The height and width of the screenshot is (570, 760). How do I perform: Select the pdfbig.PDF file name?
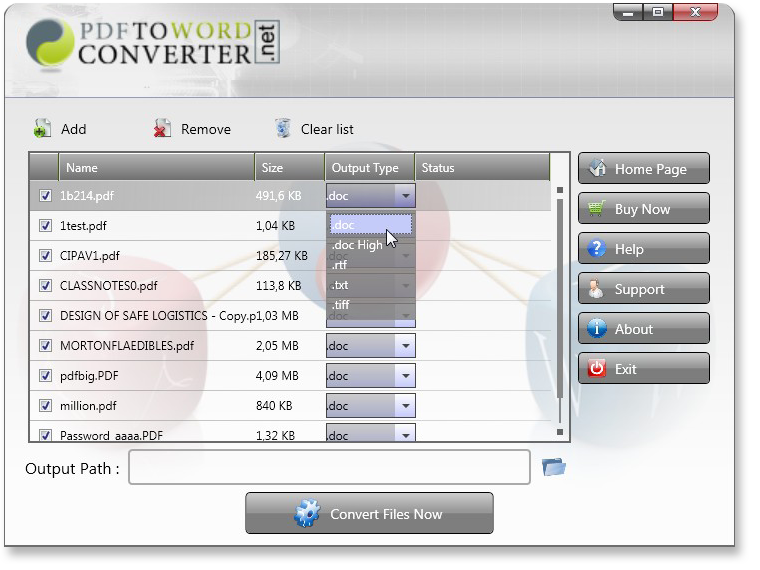(x=89, y=376)
